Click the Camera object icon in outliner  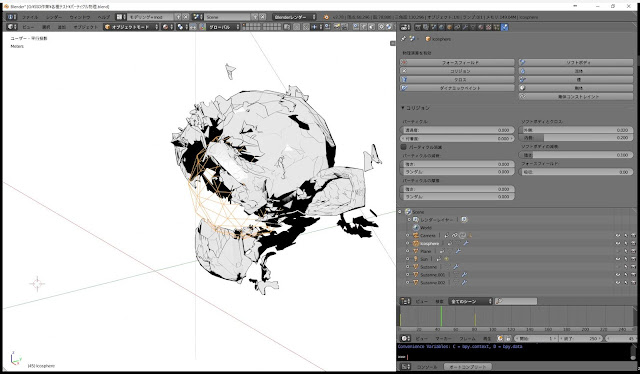(x=416, y=235)
